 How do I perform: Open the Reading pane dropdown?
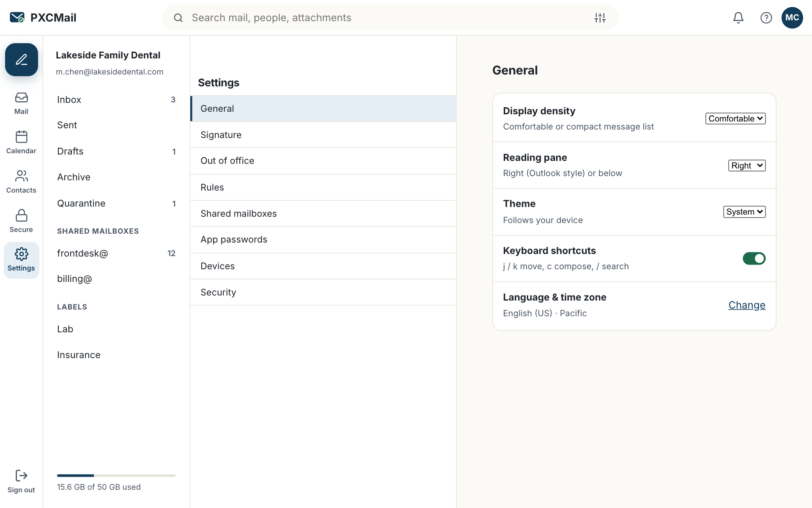(x=747, y=166)
